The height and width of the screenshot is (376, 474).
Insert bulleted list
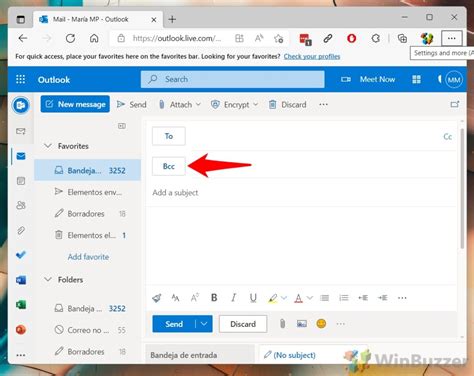pyautogui.click(x=324, y=298)
